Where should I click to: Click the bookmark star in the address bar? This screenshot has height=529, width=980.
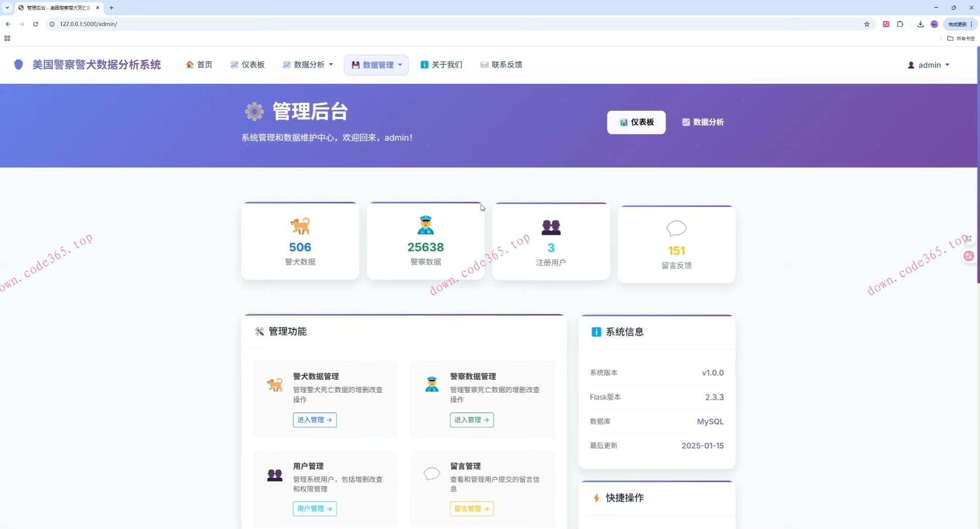(867, 24)
